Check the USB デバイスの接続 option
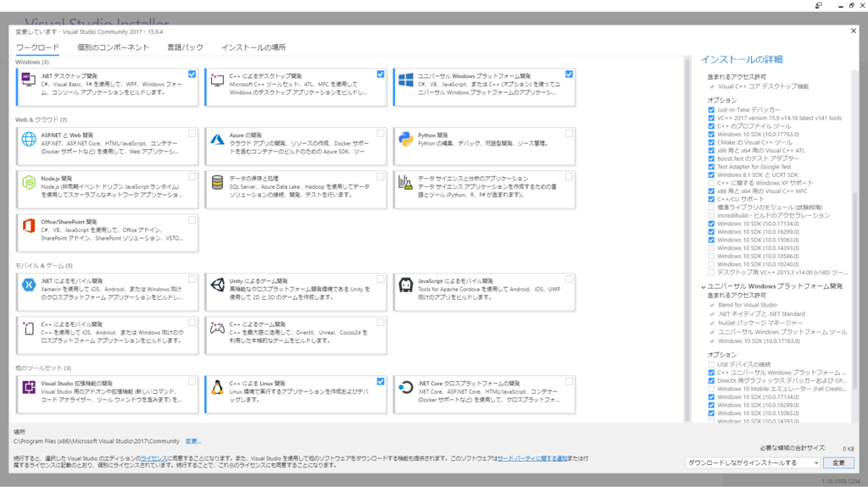The width and height of the screenshot is (868, 487). [711, 365]
